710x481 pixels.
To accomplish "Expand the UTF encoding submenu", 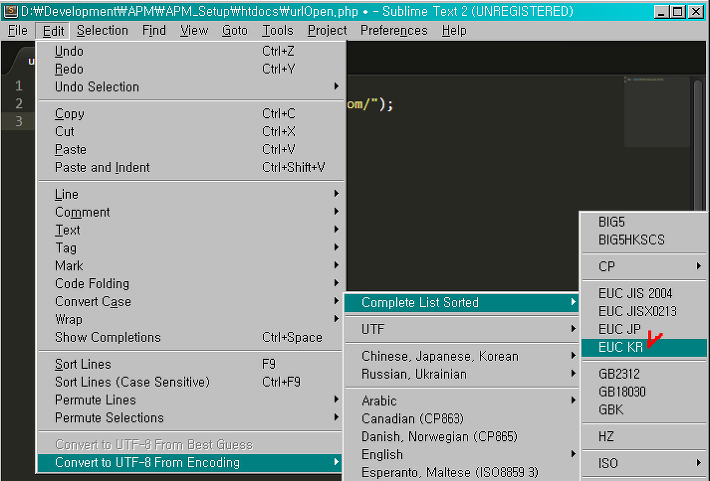I will (x=462, y=329).
